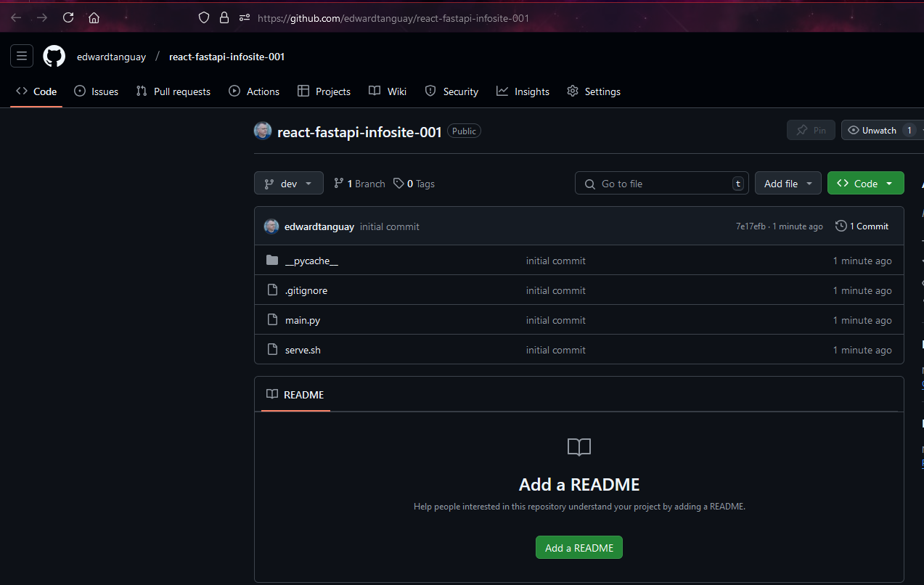924x585 pixels.
Task: Open the main.py file link
Action: coord(303,320)
